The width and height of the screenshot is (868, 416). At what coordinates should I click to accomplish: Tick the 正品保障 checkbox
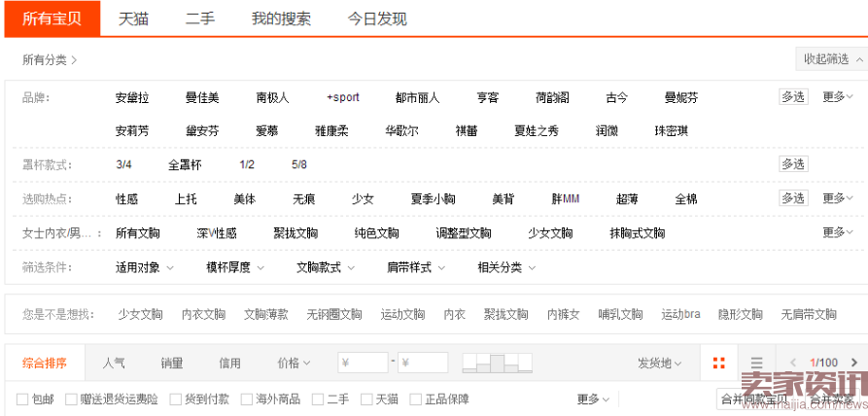(x=416, y=399)
